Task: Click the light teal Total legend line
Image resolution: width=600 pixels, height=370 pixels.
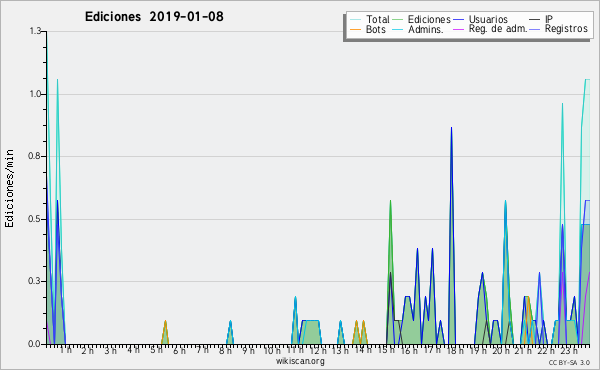Action: (x=355, y=19)
